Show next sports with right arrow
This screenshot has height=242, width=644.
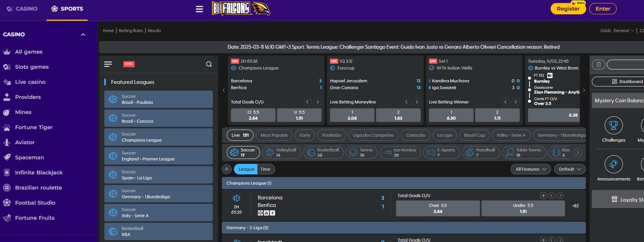pos(577,153)
